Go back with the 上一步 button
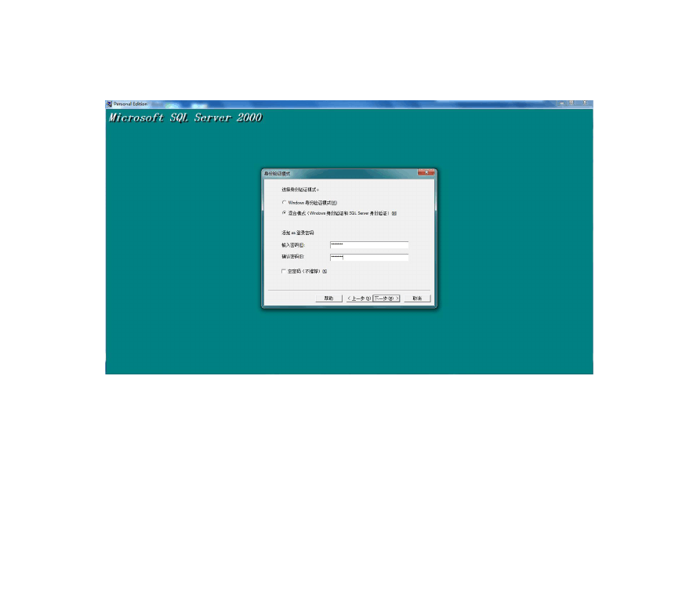700x600 pixels. coord(359,298)
